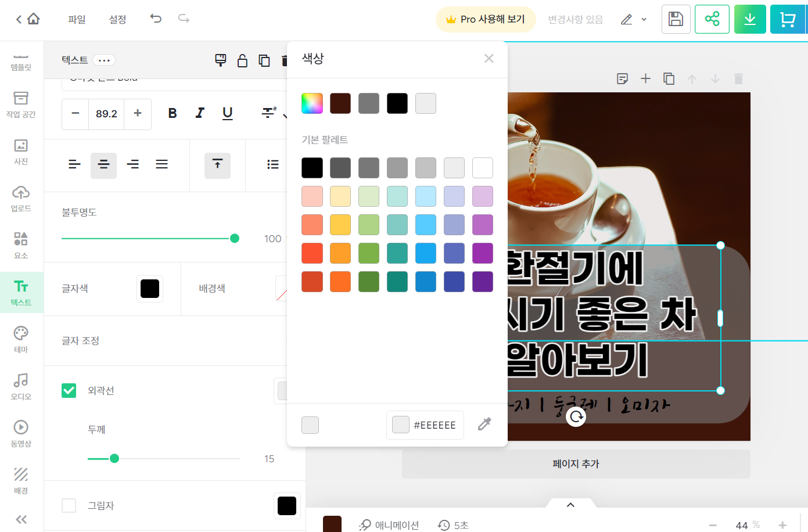Screen dimensions: 808x532
Task: Uncheck the 외곽선 outline checkbox
Action: pos(69,390)
